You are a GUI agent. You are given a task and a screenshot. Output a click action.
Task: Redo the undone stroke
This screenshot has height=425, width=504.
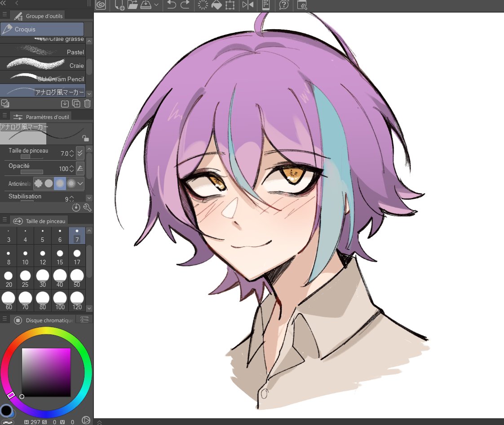click(x=185, y=5)
